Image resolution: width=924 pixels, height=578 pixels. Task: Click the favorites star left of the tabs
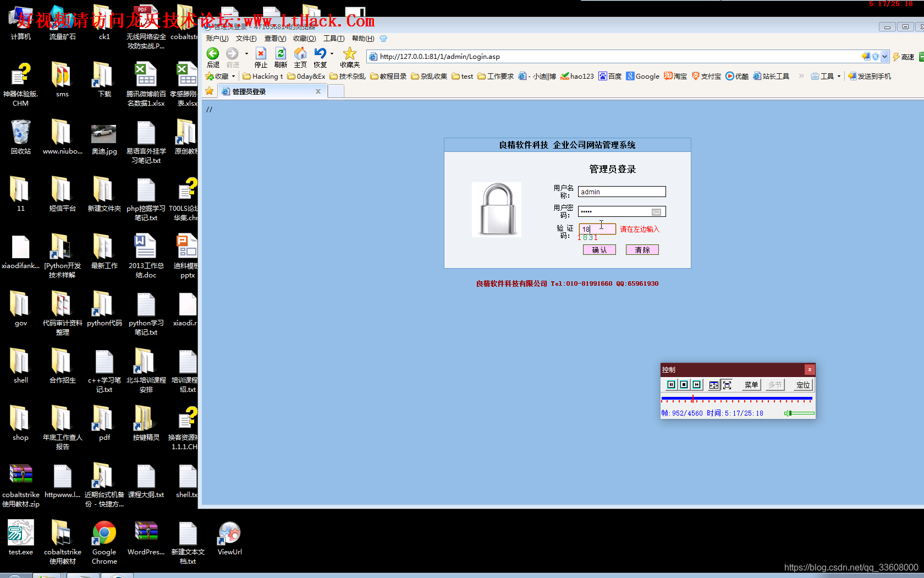(209, 91)
